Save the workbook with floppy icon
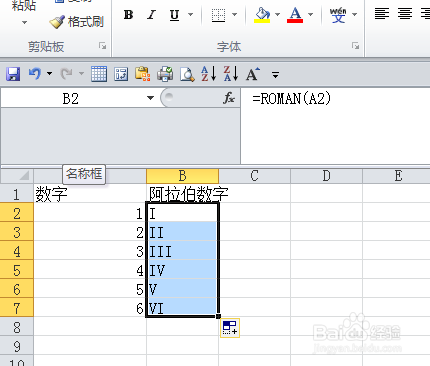430x366 pixels. [13, 74]
